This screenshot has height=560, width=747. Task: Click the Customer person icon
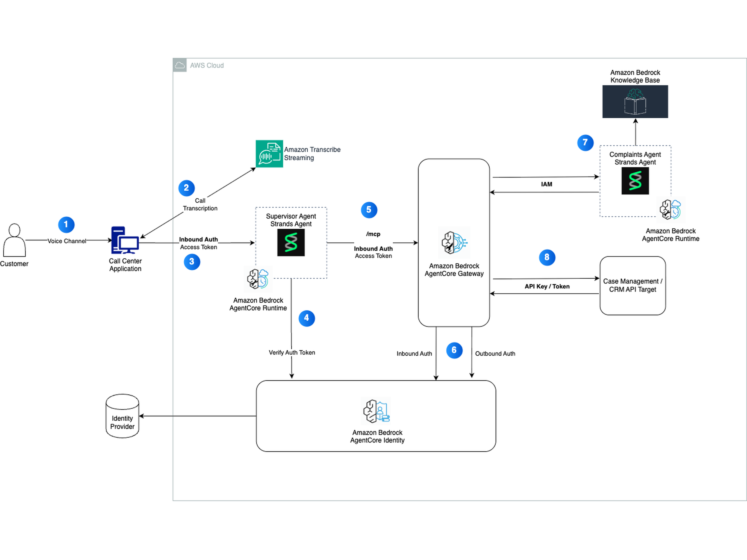click(14, 240)
